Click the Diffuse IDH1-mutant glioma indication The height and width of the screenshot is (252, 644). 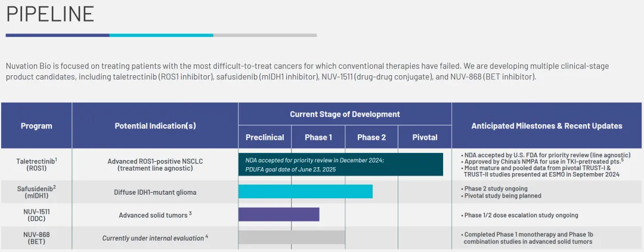[155, 192]
